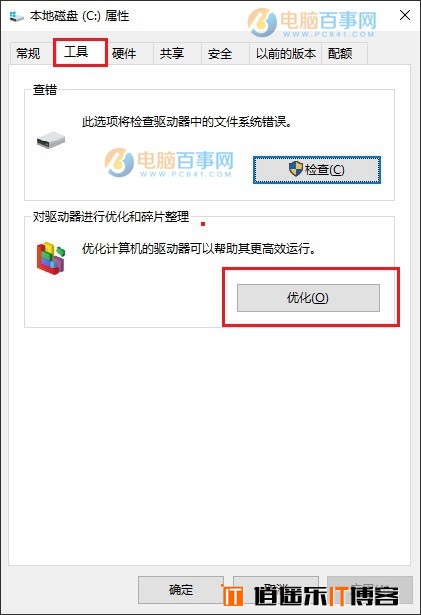Click the colorful defragment blocks icon
Viewport: 421px width, 615px height.
point(51,258)
